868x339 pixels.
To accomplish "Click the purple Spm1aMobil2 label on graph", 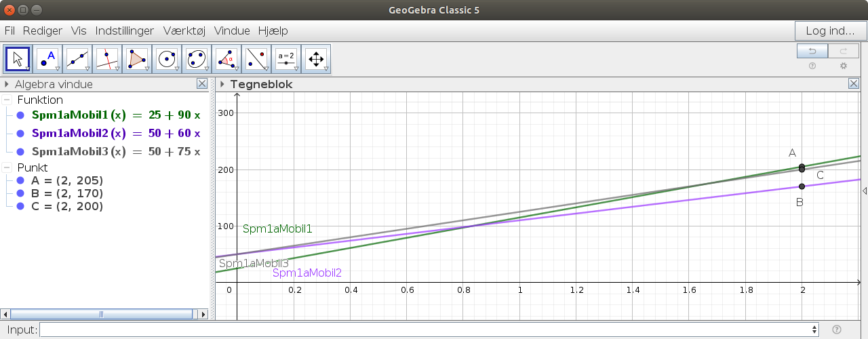I will point(307,273).
